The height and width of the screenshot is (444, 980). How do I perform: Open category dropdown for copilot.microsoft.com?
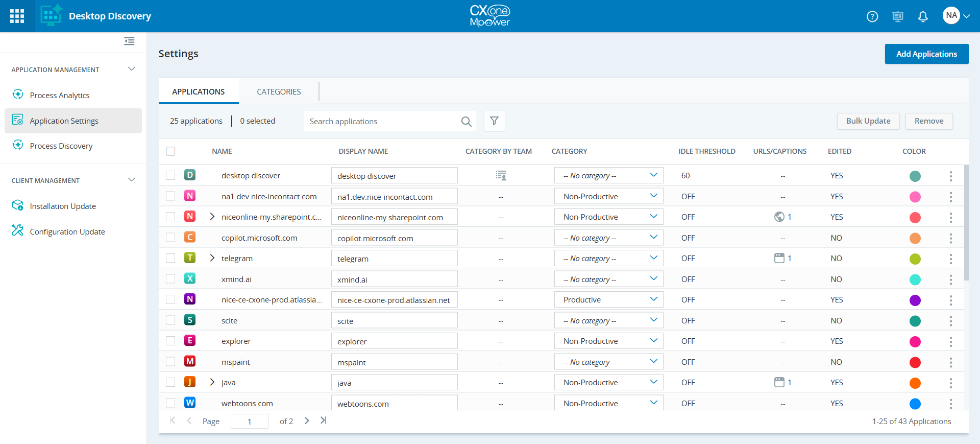pos(608,238)
